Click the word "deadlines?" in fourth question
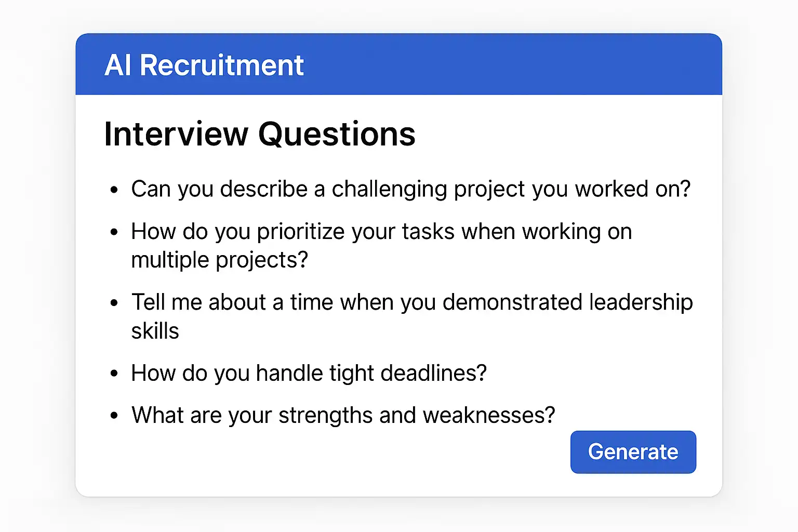Screen dimensions: 798x532 433,373
